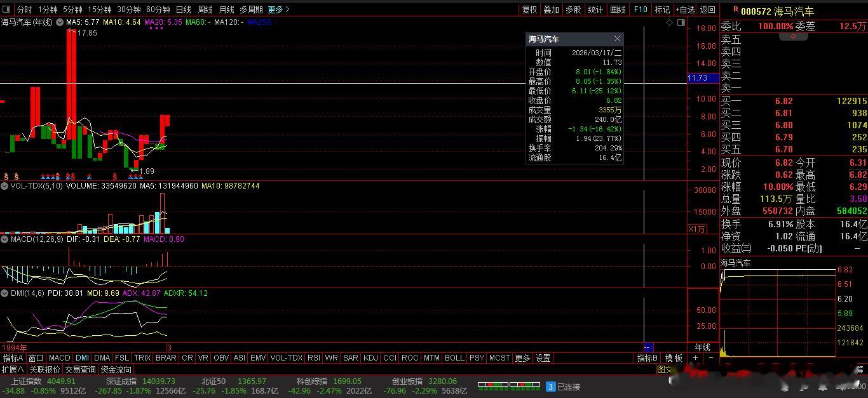Select the MACD indicator tab
The height and width of the screenshot is (398, 868).
coord(60,358)
